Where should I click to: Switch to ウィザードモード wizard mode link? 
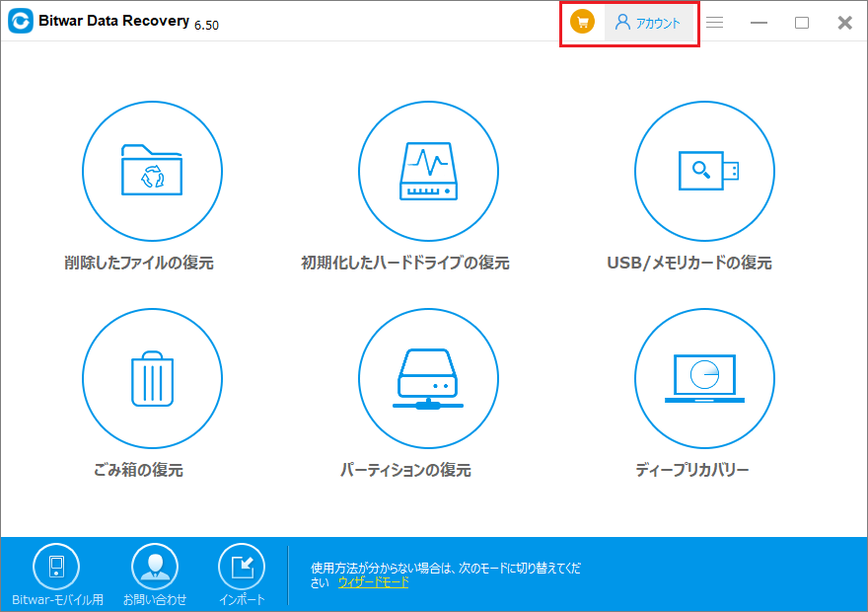tap(373, 582)
